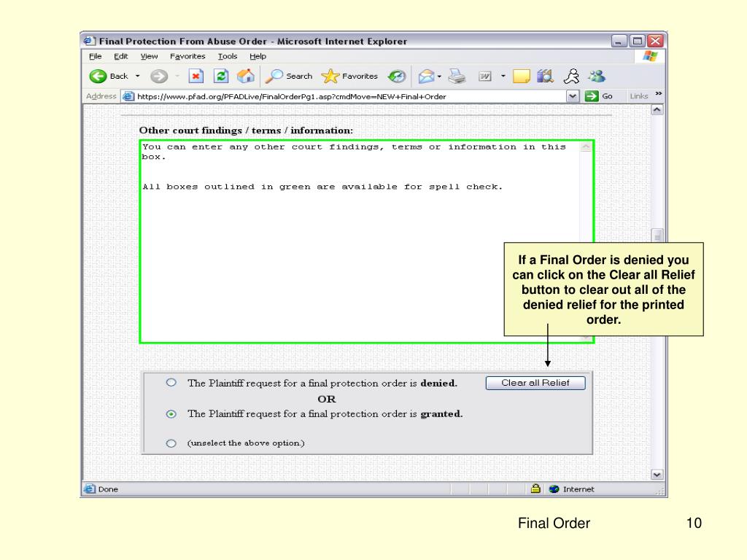
Task: Choose the unselect the above option radio
Action: [x=171, y=443]
